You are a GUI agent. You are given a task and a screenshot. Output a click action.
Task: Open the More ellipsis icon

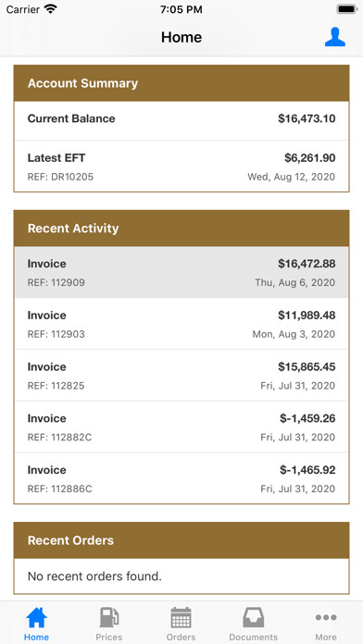(x=326, y=617)
